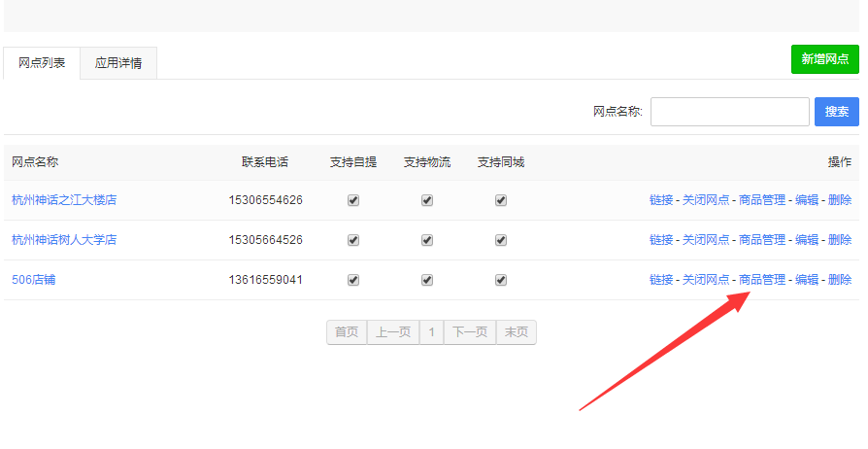Go to 下一页 in pagination
This screenshot has width=868, height=449.
tap(470, 332)
